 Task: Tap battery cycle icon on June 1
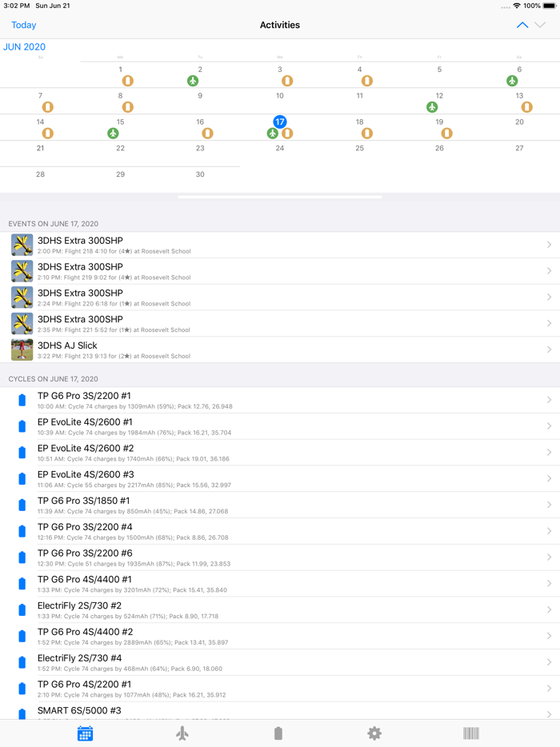(x=128, y=81)
